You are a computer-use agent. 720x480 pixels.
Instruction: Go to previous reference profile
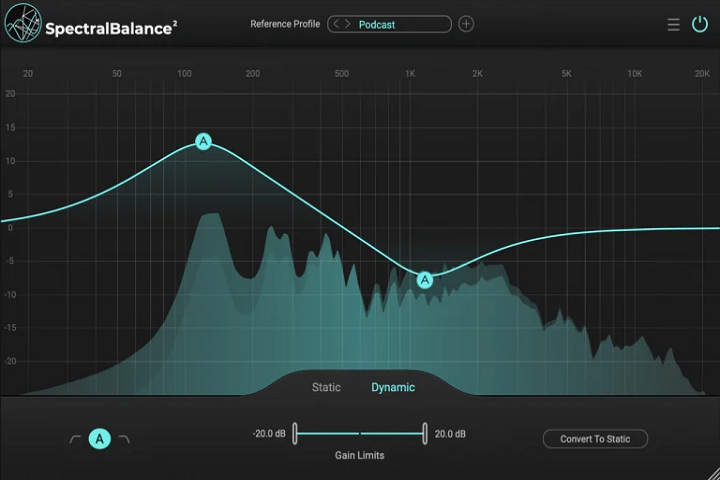[337, 24]
